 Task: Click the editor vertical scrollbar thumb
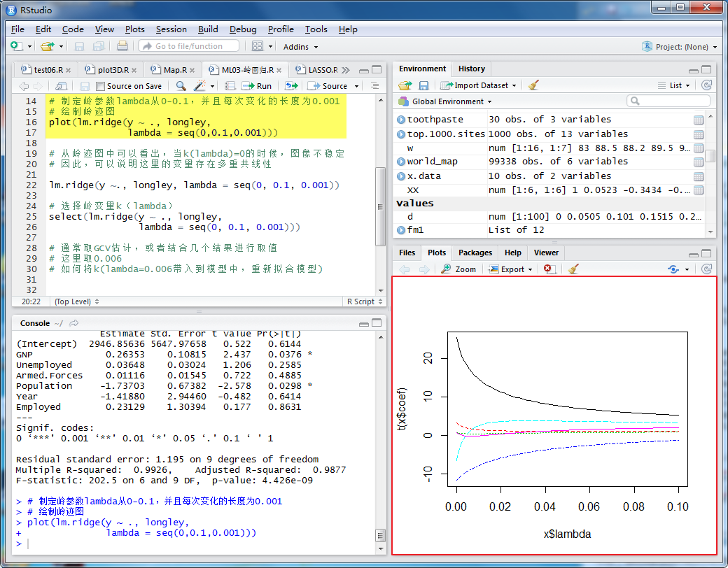tap(380, 206)
